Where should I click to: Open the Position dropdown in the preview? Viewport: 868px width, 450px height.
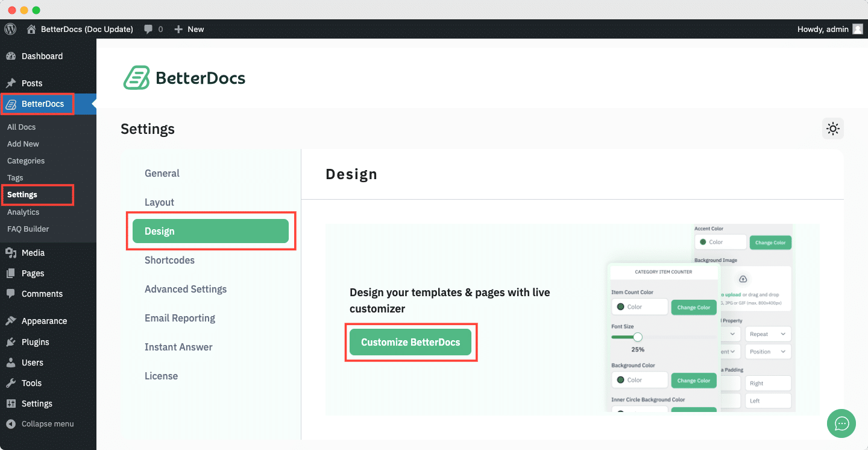[767, 351]
